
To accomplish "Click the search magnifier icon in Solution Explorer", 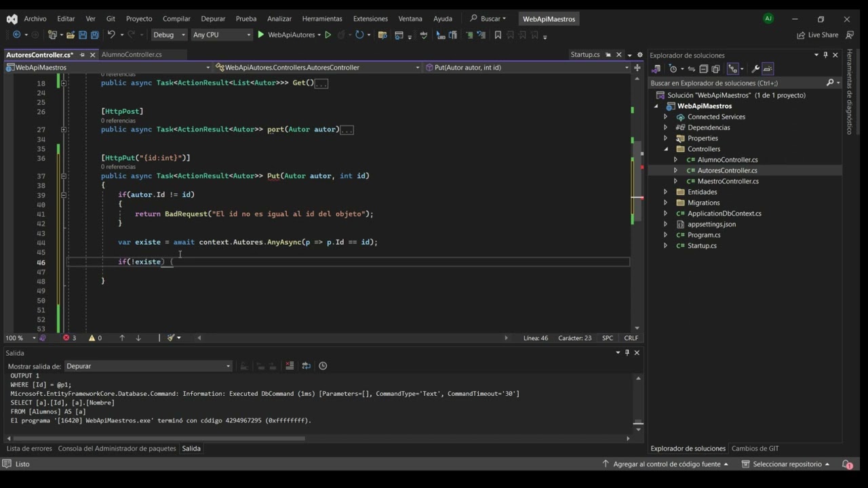I will 829,83.
